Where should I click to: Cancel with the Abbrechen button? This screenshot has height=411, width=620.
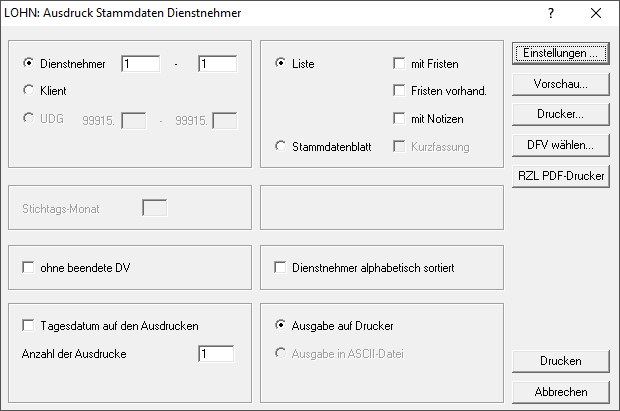560,391
